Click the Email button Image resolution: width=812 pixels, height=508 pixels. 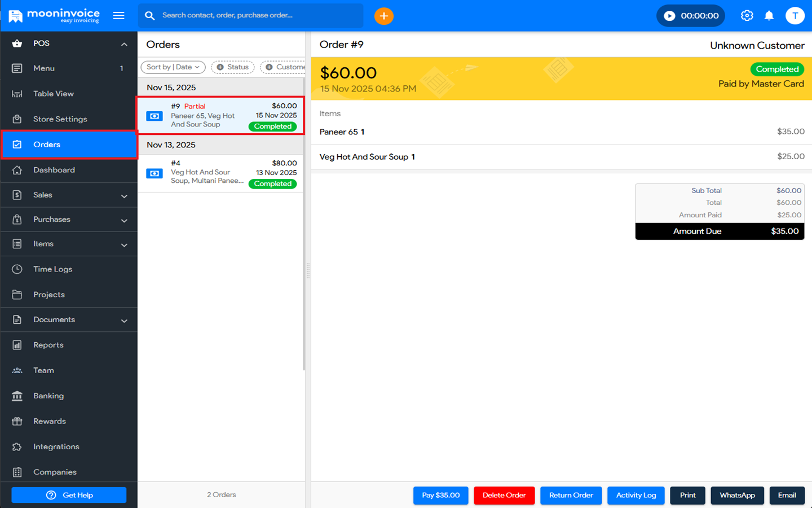click(x=787, y=495)
